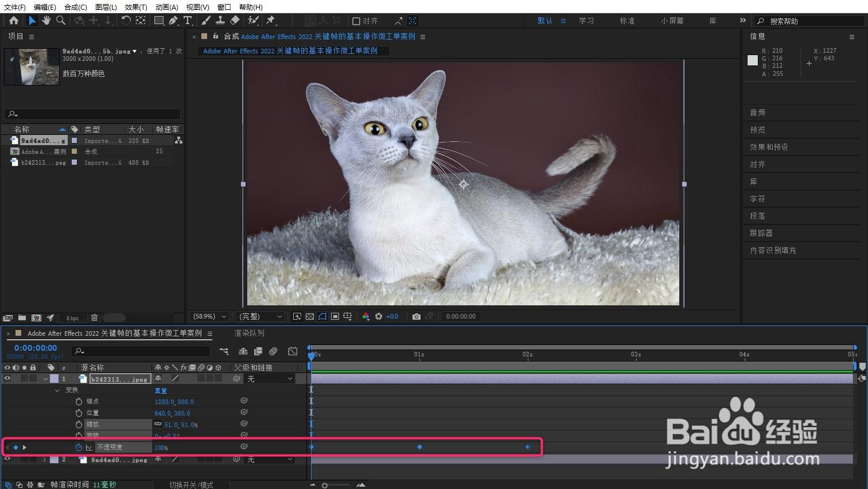
Task: Open the 编辑(E) menu
Action: point(45,7)
